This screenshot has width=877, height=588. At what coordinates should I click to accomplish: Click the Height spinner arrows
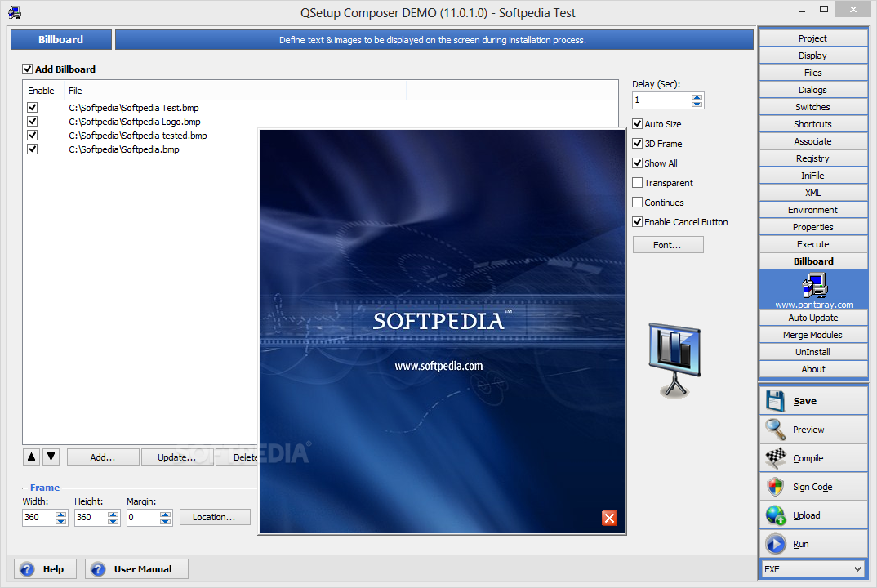(x=113, y=518)
